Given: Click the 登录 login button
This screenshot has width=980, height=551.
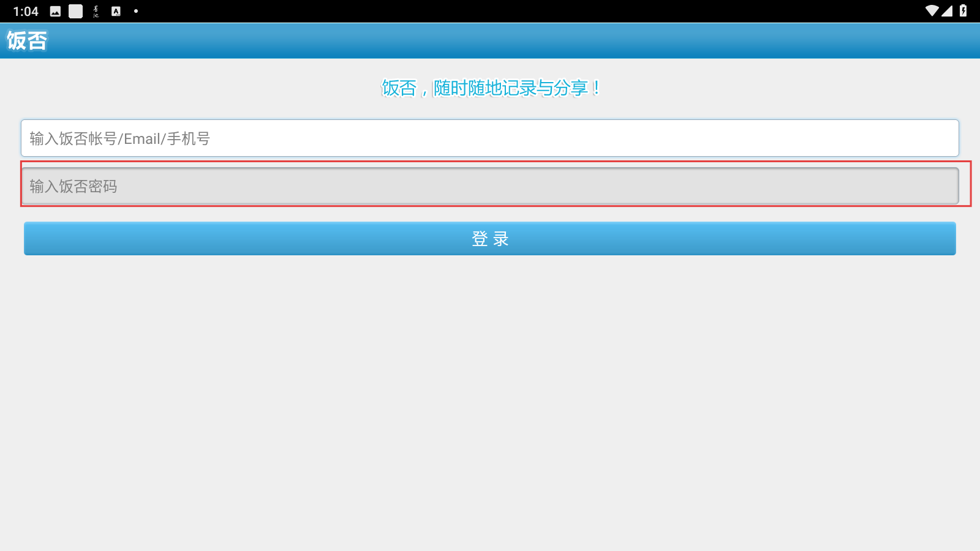Looking at the screenshot, I should (490, 238).
